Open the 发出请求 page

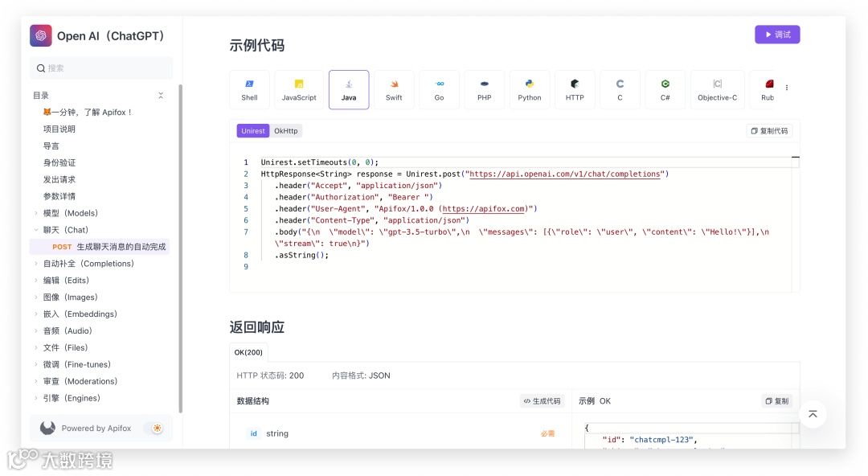[59, 179]
